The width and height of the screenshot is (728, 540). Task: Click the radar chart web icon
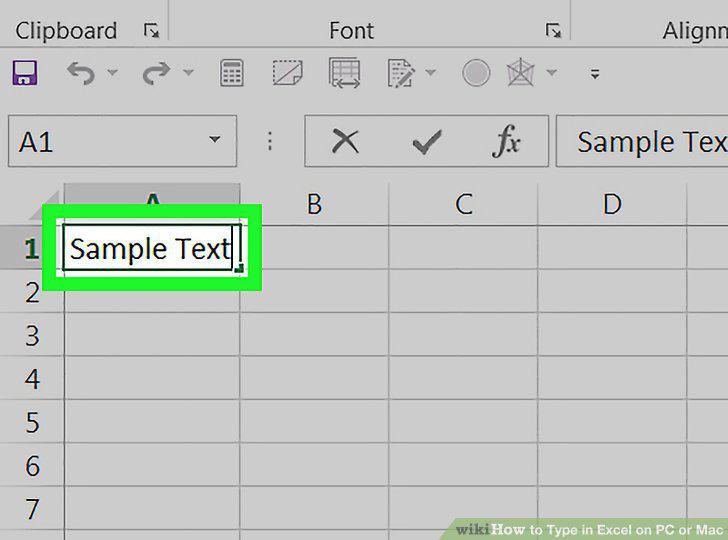[520, 72]
